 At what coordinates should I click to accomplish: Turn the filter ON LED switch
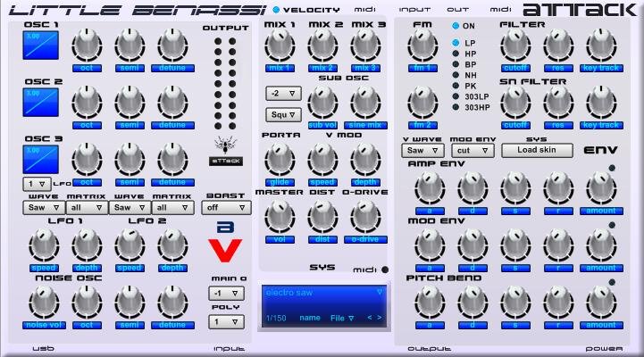[x=455, y=26]
